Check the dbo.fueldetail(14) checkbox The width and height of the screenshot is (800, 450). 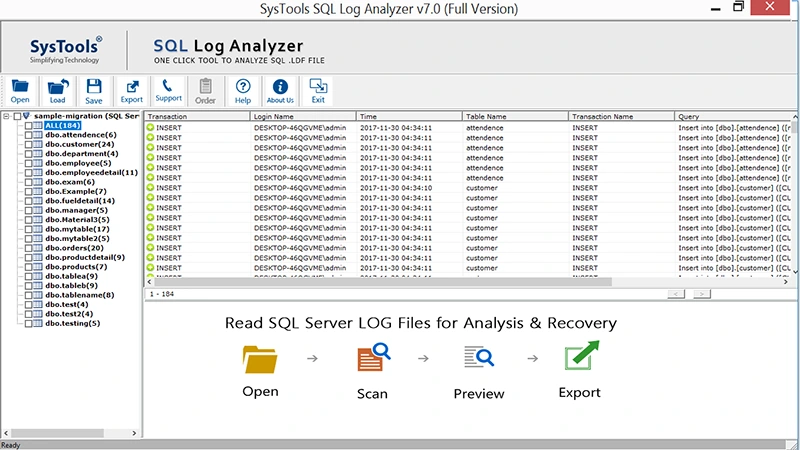(x=29, y=201)
